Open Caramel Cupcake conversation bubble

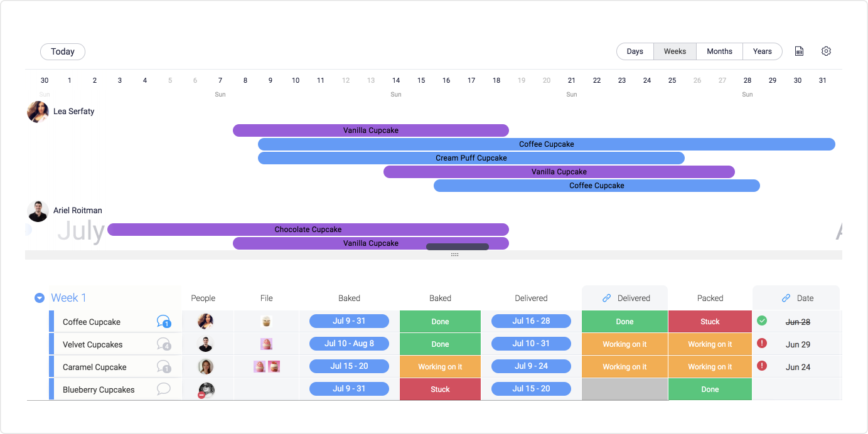[164, 367]
